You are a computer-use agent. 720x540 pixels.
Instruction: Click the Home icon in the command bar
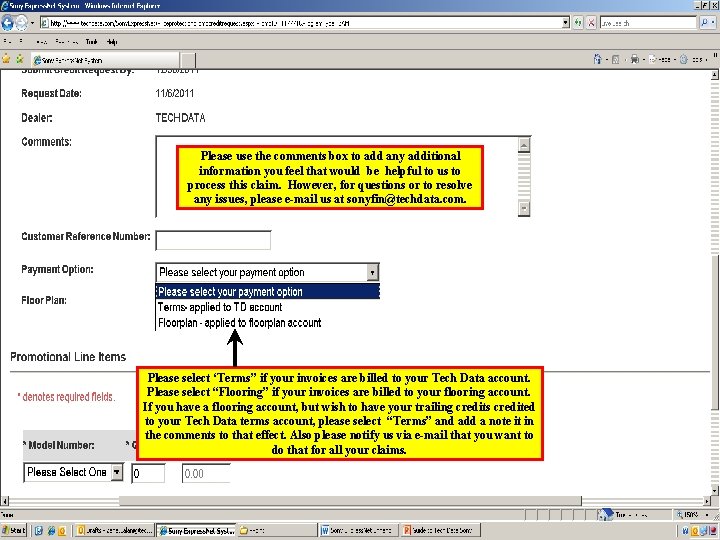(597, 59)
